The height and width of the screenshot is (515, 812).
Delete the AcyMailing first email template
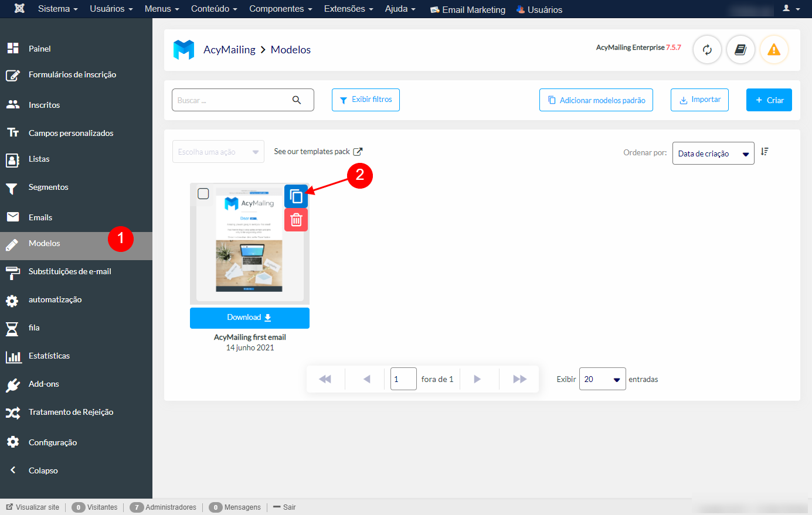click(296, 219)
